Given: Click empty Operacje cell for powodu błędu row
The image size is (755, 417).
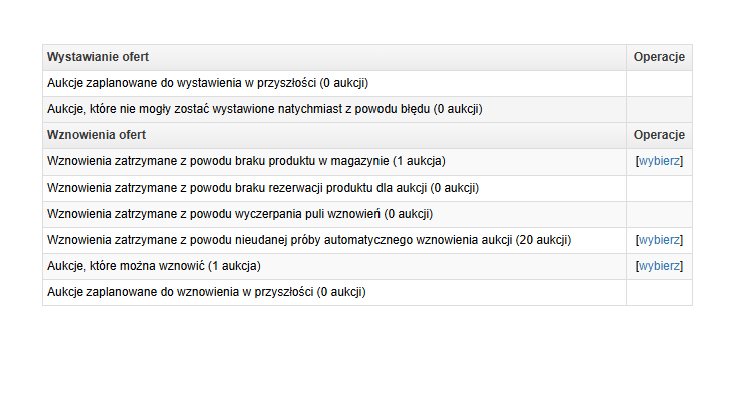Looking at the screenshot, I should coord(659,109).
